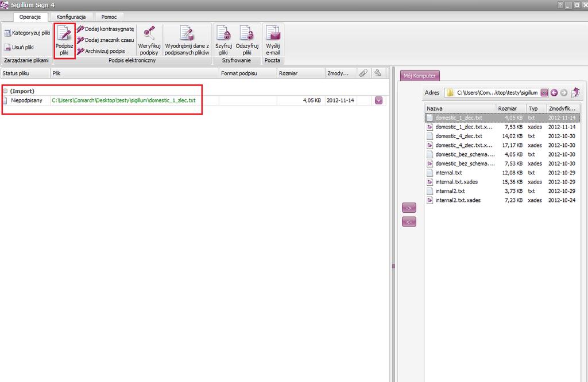Screen dimensions: 588x382
Task: Open the Adres path dropdown
Action: click(x=544, y=92)
